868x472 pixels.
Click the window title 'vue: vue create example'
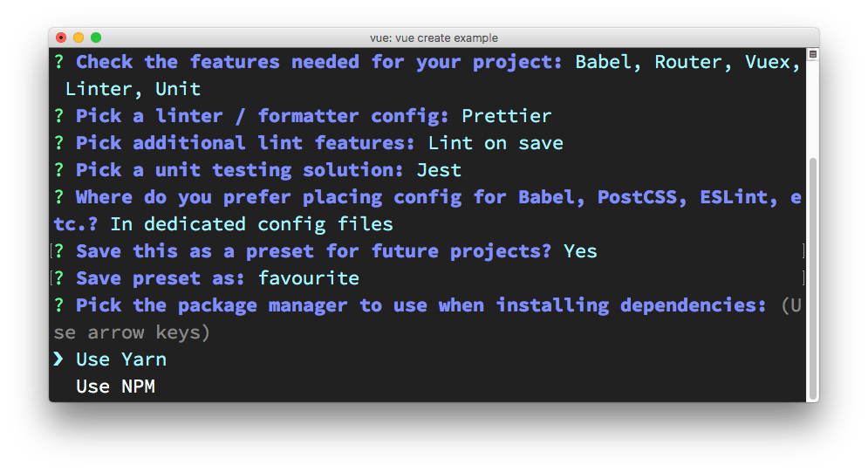pyautogui.click(x=434, y=38)
